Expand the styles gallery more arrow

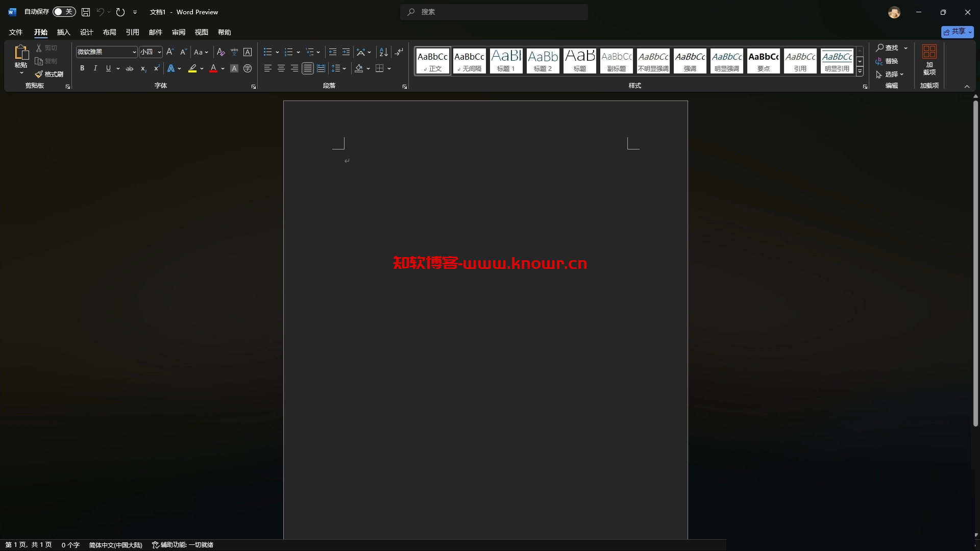coord(860,72)
